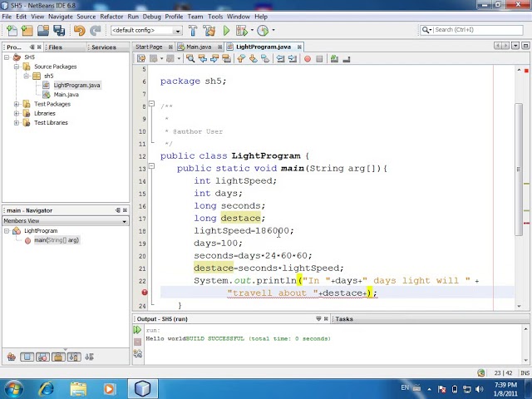The image size is (532, 399).
Task: Click the editor vertical scrollbar thumb
Action: [x=519, y=169]
